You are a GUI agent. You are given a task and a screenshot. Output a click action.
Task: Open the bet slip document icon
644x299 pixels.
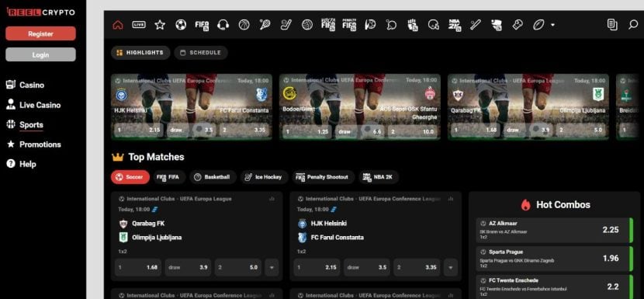click(612, 25)
